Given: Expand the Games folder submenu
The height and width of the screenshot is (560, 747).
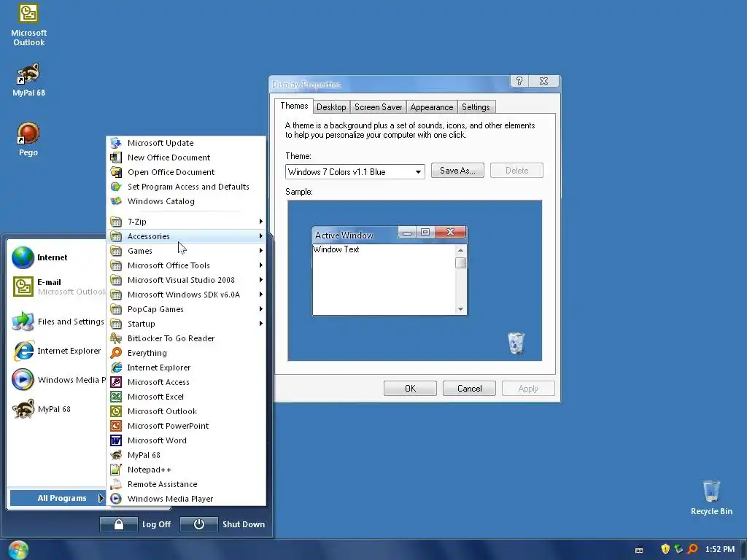Looking at the screenshot, I should click(186, 251).
